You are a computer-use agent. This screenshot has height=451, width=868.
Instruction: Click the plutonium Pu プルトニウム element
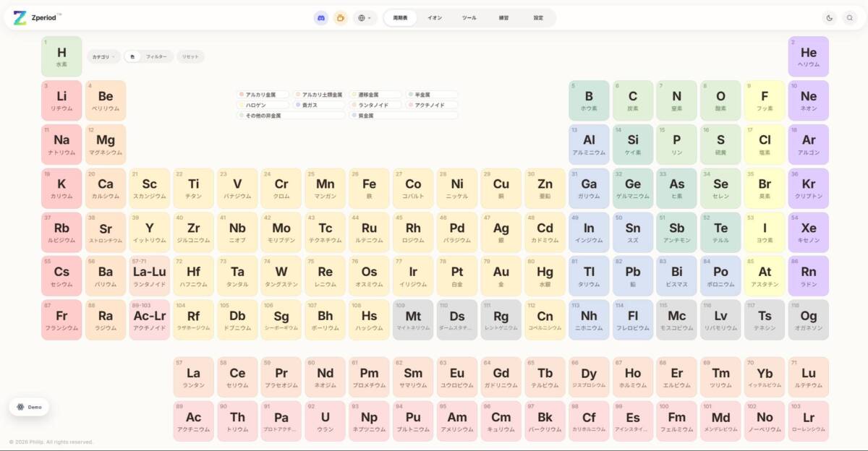413,421
